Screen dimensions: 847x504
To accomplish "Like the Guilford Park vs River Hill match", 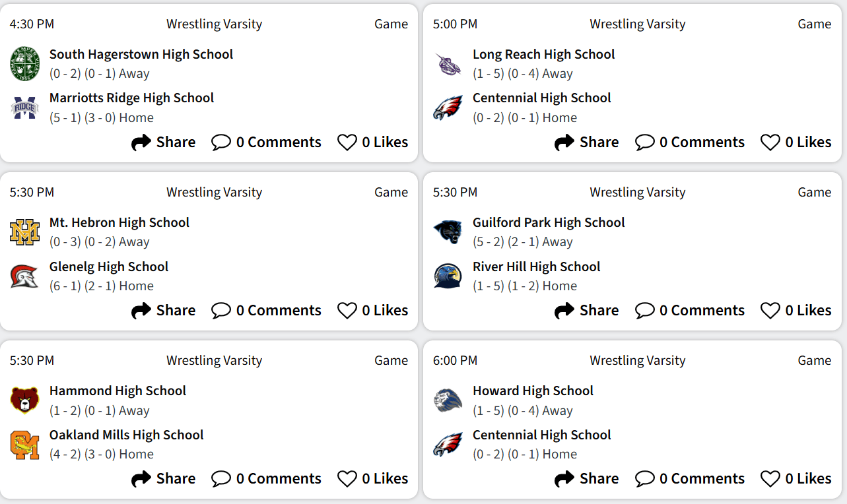I will pos(796,310).
